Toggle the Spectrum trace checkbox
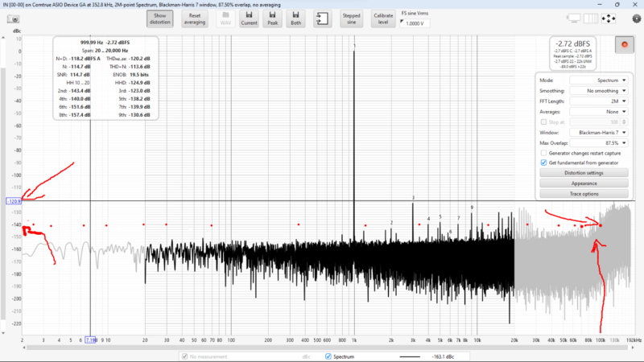The height and width of the screenshot is (362, 644). tap(328, 356)
